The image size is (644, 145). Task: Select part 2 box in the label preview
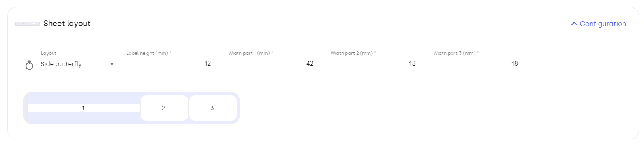(164, 108)
